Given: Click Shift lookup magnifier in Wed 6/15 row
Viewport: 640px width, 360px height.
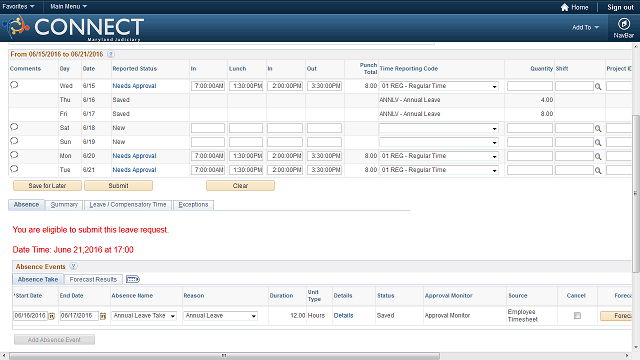Looking at the screenshot, I should click(598, 87).
